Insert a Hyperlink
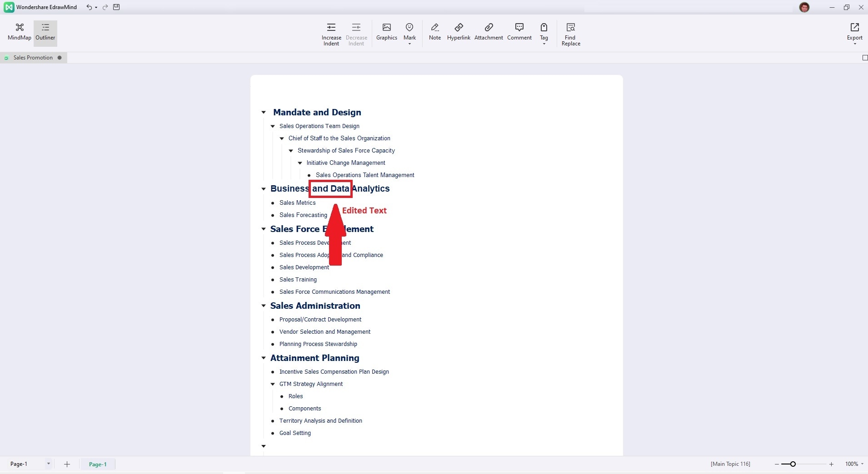Image resolution: width=868 pixels, height=474 pixels. point(459,32)
